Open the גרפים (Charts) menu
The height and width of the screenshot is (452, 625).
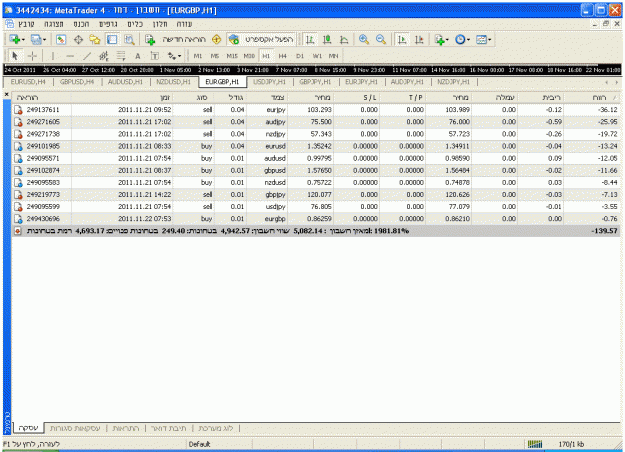click(108, 24)
